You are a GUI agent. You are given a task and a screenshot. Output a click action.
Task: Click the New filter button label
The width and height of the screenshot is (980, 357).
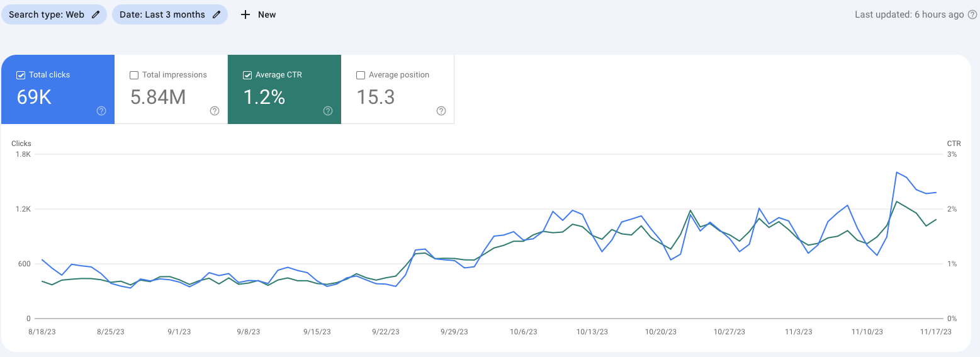pos(267,14)
